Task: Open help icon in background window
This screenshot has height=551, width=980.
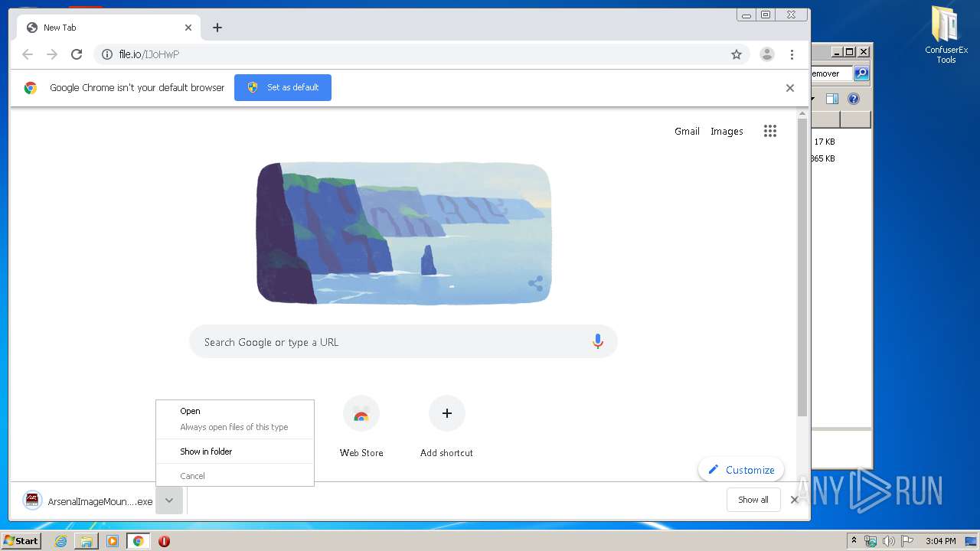Action: (x=854, y=99)
